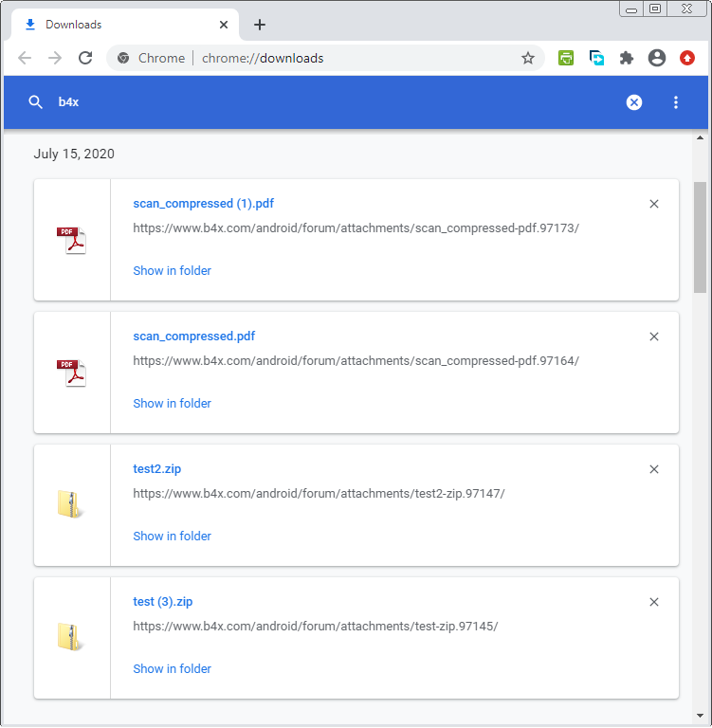This screenshot has width=712, height=728.
Task: Click the search downloads magnifier icon
Action: (x=36, y=102)
